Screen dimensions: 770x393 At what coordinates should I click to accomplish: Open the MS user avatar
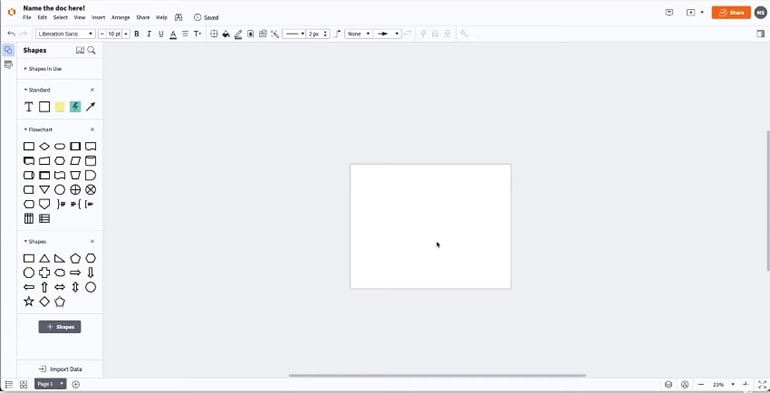click(760, 13)
